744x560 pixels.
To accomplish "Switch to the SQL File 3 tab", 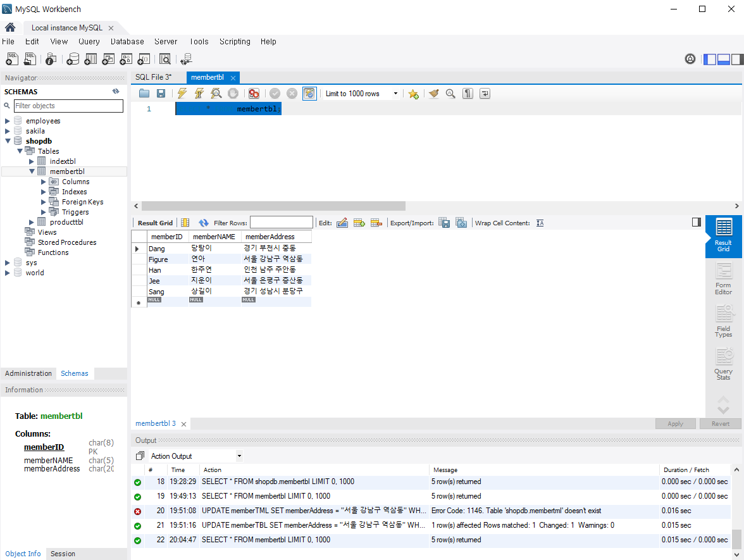I will (x=153, y=77).
